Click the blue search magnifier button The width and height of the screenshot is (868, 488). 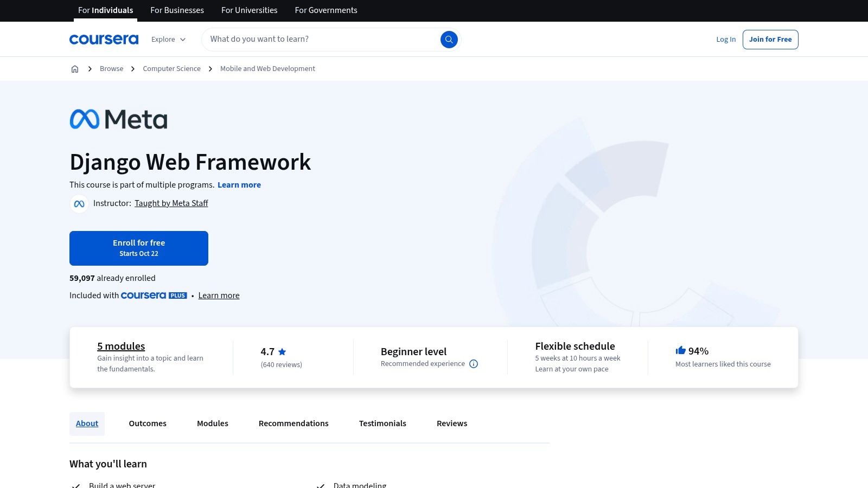(x=449, y=40)
